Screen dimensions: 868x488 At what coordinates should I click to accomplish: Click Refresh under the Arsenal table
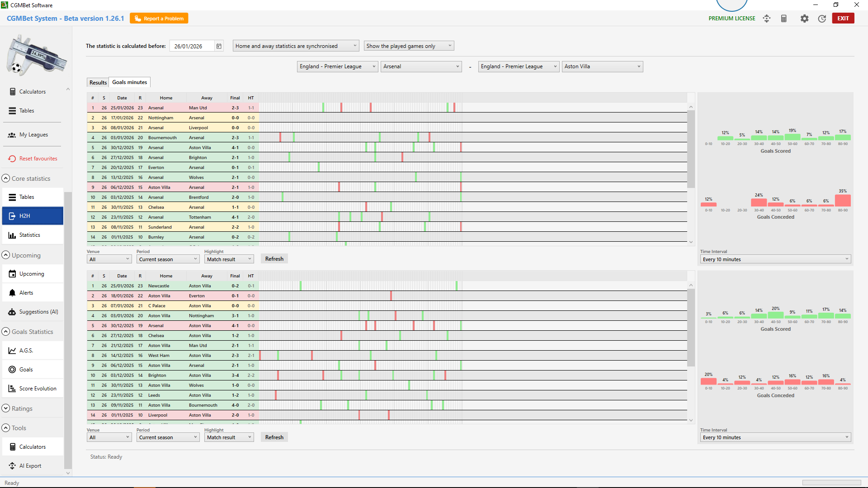tap(274, 259)
